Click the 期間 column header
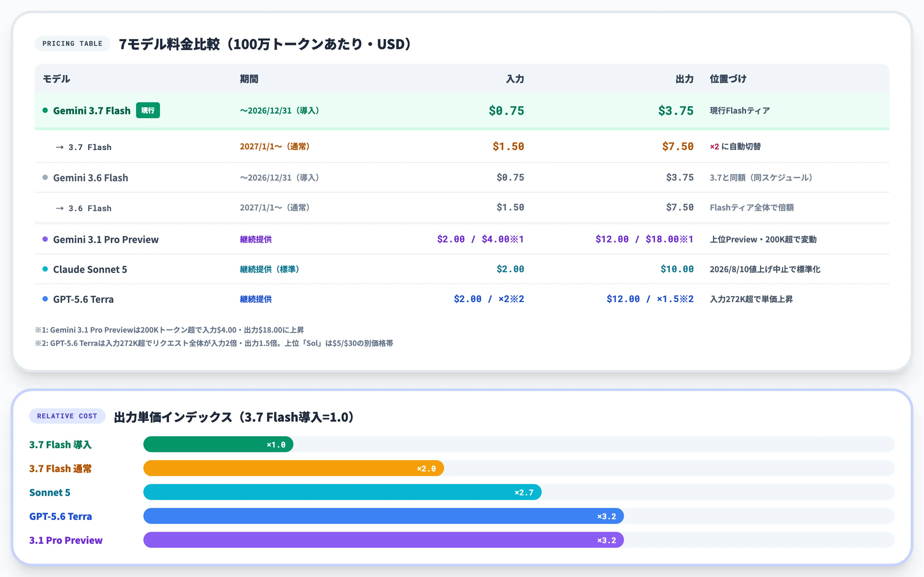Viewport: 924px width, 577px height. pyautogui.click(x=249, y=79)
